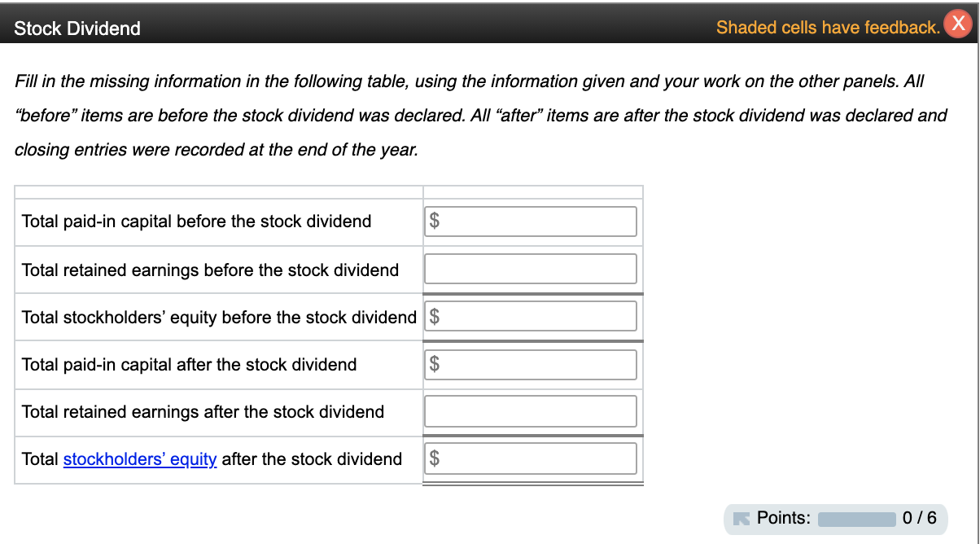The width and height of the screenshot is (980, 544).
Task: Click the dollar sign beside the last input
Action: pyautogui.click(x=432, y=458)
